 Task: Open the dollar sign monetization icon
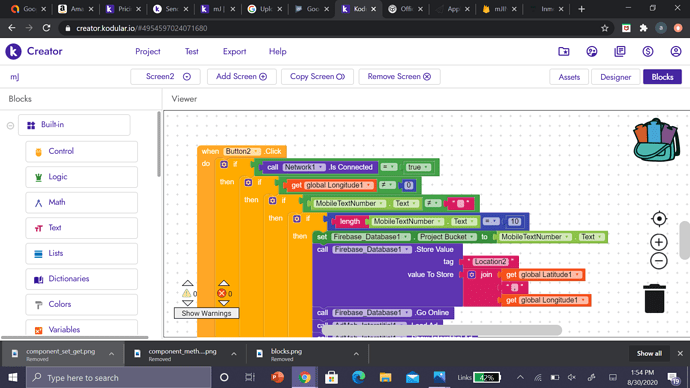648,51
